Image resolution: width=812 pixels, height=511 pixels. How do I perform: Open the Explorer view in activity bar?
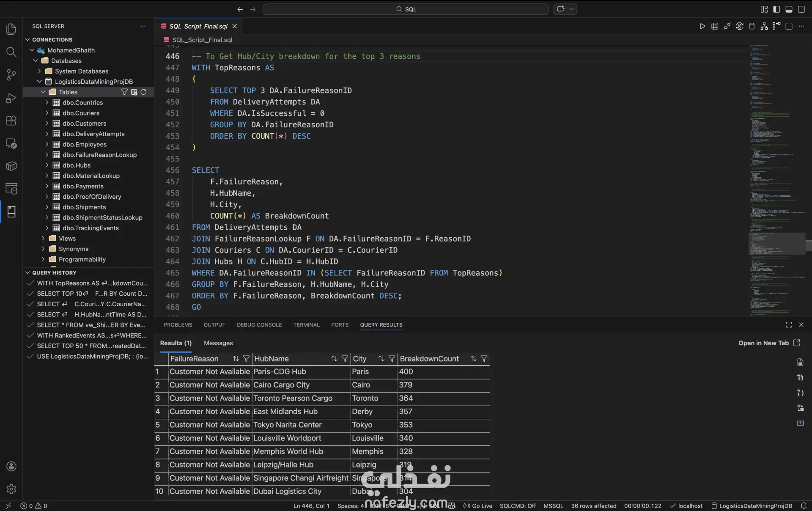tap(11, 29)
